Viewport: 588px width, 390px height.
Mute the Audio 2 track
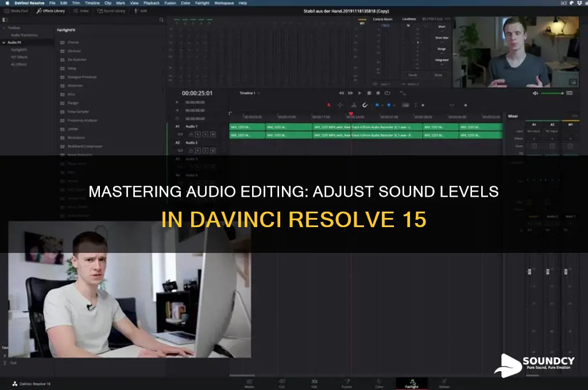point(213,151)
